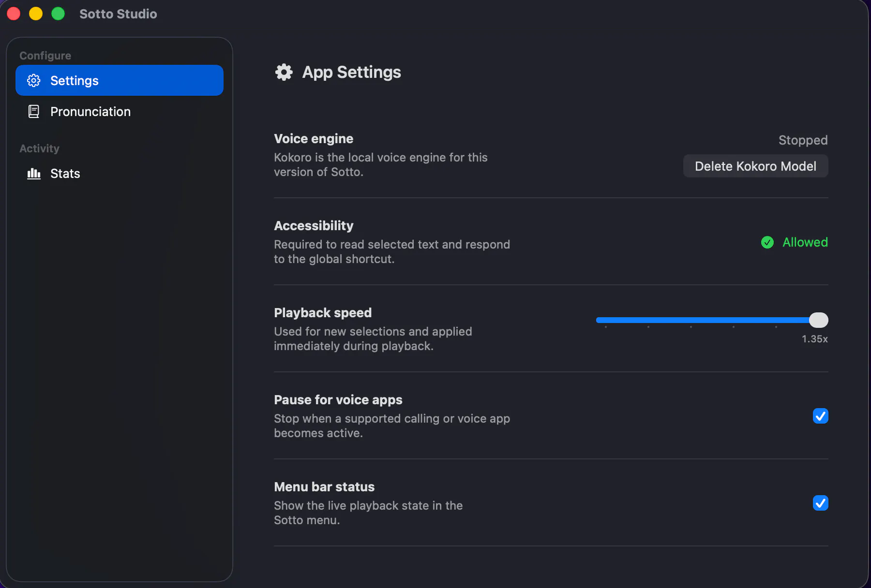The height and width of the screenshot is (588, 871).
Task: Click the Configure section label
Action: (x=45, y=56)
